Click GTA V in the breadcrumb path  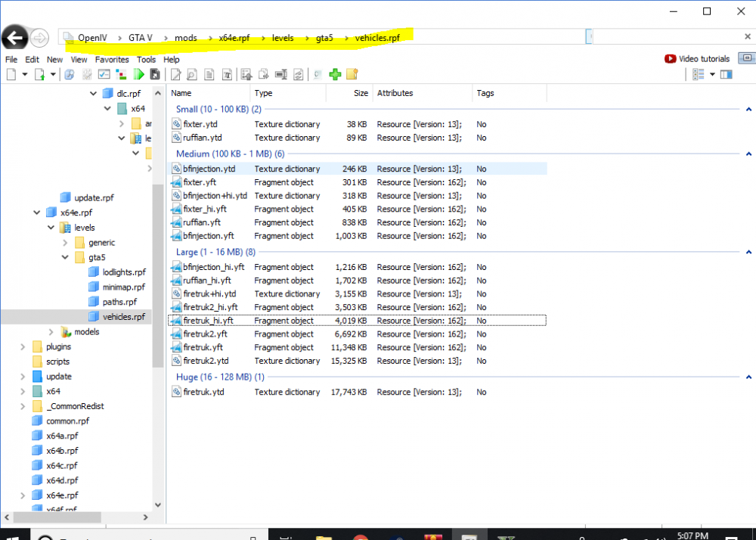(141, 38)
